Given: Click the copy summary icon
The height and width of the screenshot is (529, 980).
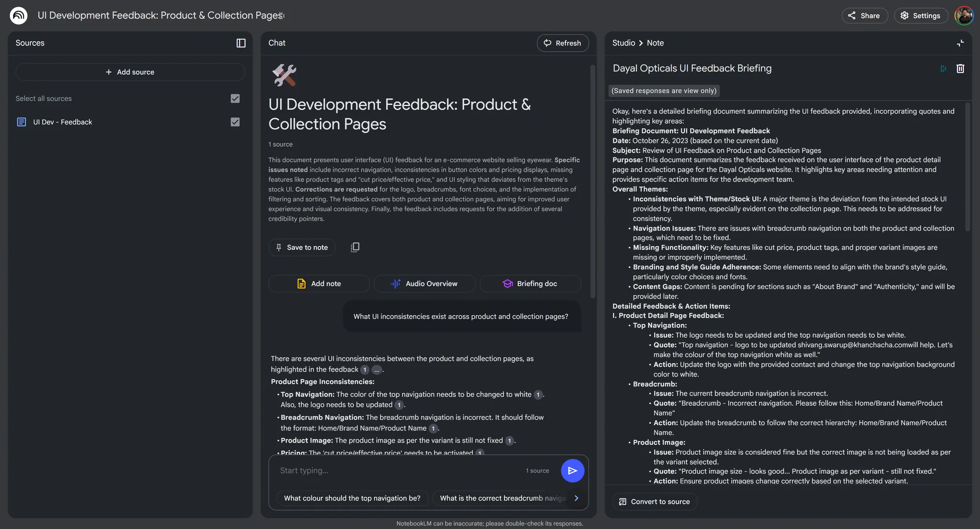Looking at the screenshot, I should tap(355, 247).
